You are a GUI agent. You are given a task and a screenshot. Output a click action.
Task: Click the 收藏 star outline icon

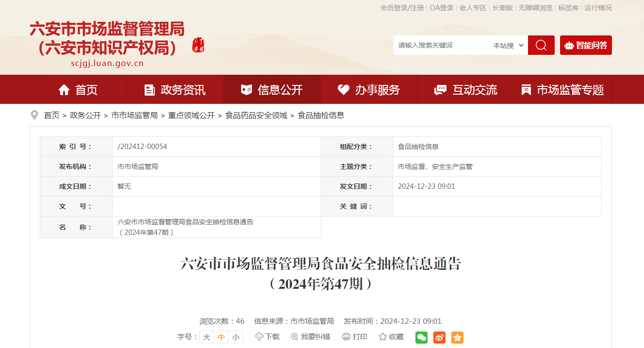coord(383,336)
